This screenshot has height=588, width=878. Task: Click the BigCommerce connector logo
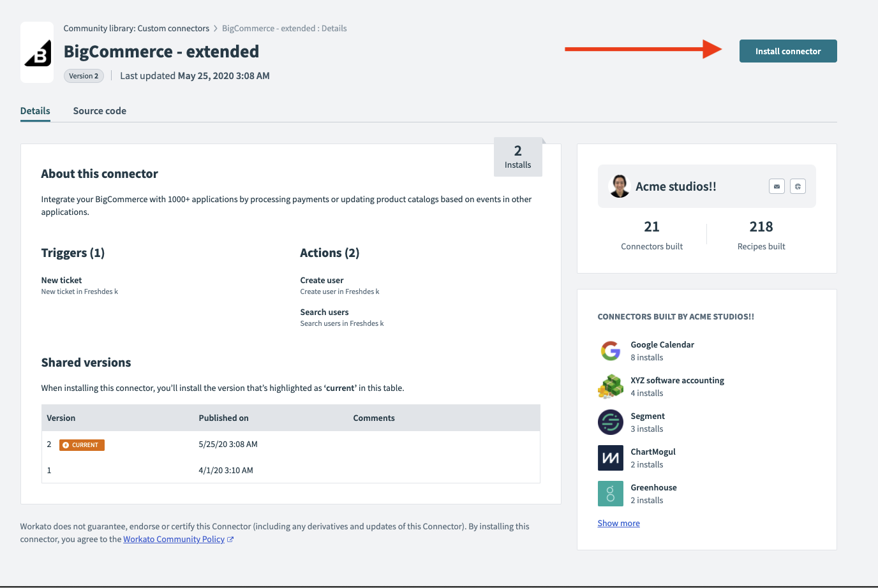click(x=36, y=52)
